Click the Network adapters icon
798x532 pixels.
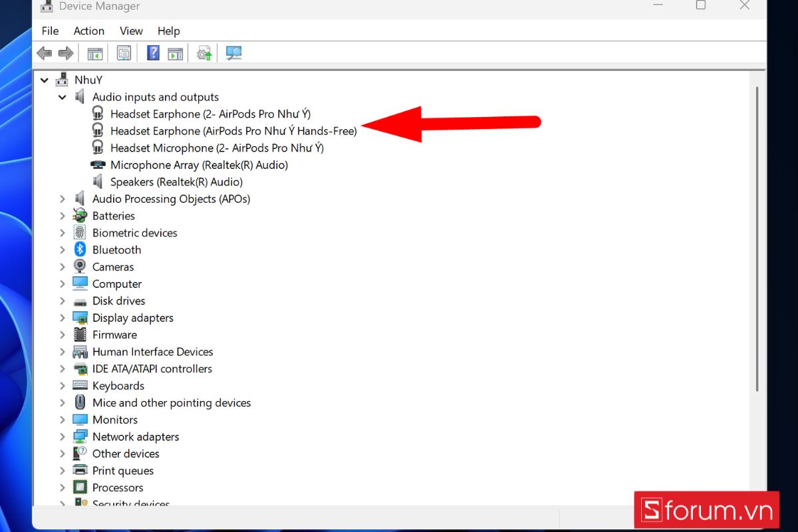80,436
